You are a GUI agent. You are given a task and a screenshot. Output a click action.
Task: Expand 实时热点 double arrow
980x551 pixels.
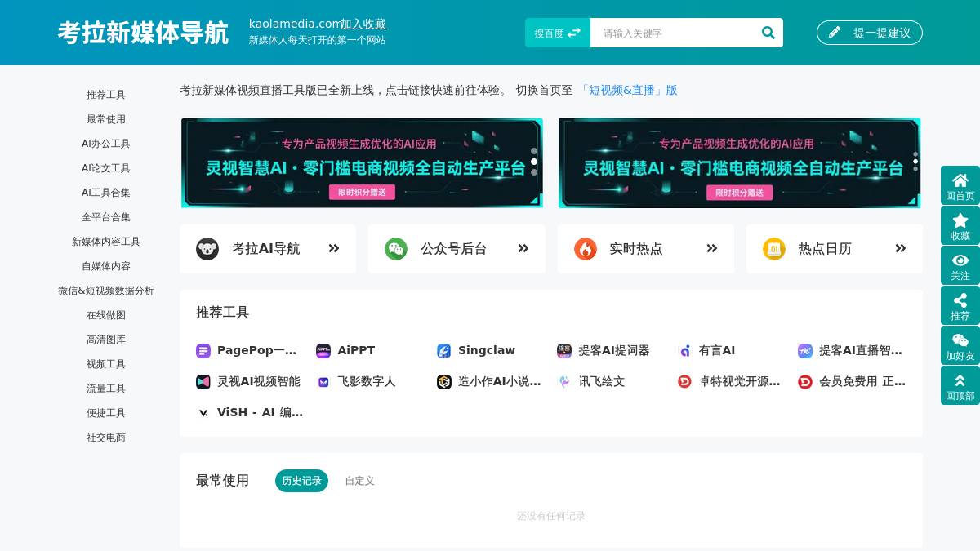click(x=712, y=249)
